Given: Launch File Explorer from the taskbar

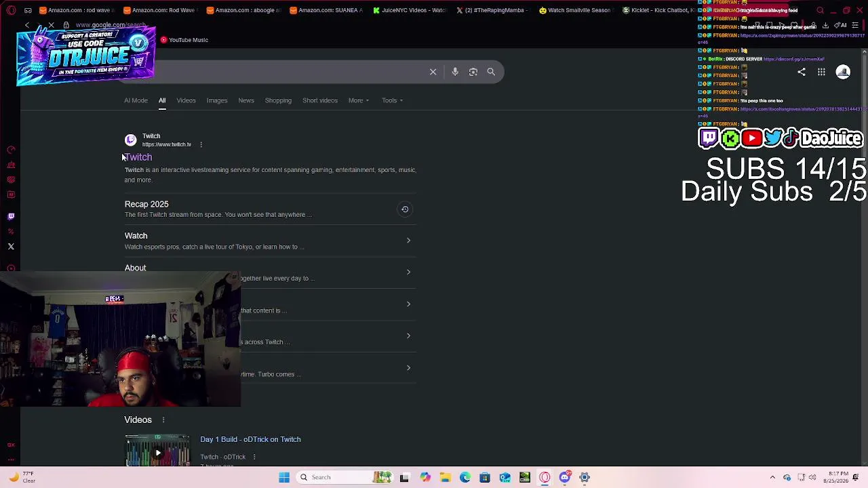Looking at the screenshot, I should (x=445, y=477).
